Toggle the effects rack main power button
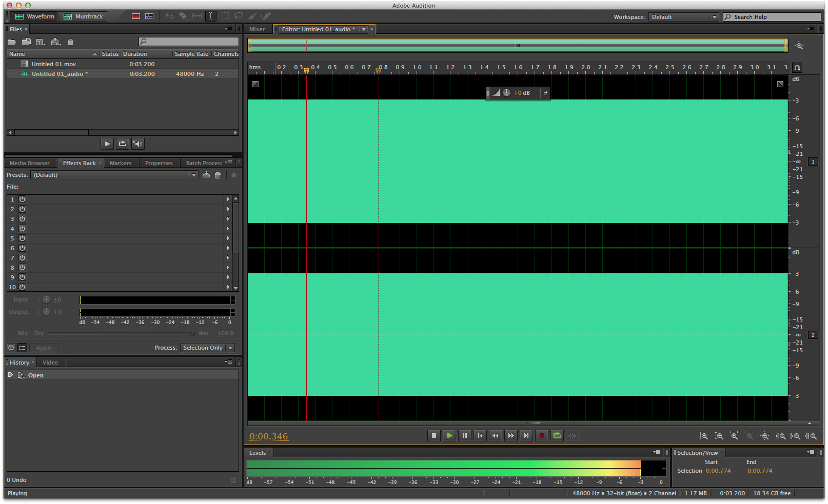 tap(11, 348)
